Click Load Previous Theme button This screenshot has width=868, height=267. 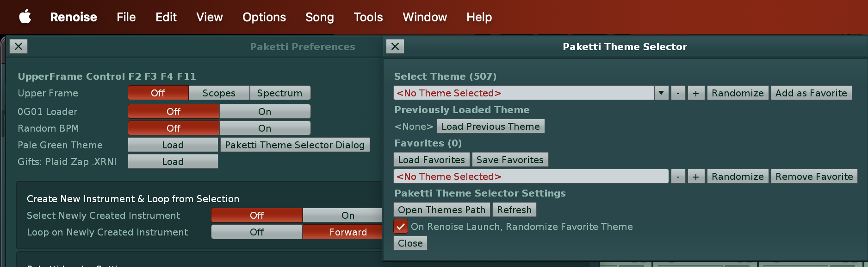(x=490, y=127)
